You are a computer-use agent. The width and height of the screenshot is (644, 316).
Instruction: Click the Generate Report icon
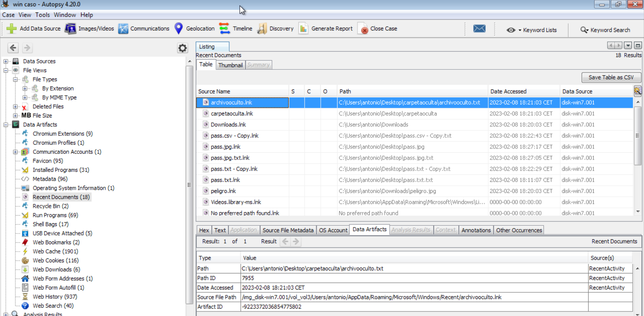point(304,29)
